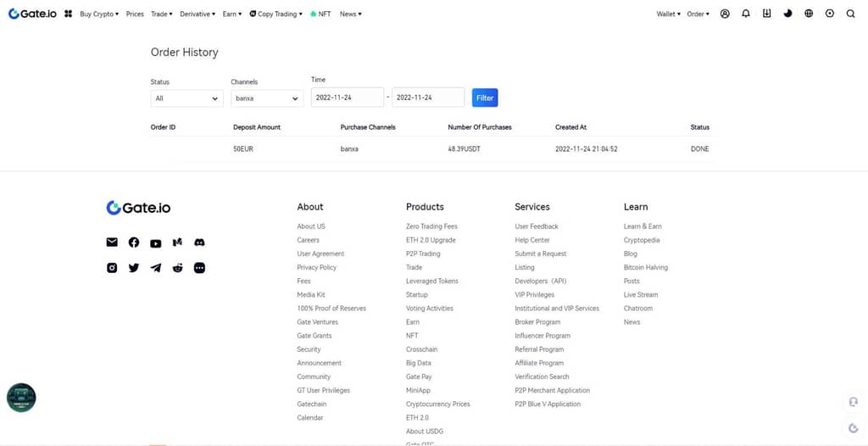Screen dimensions: 868x446
Task: Click the search magnifier icon
Action: tap(851, 14)
